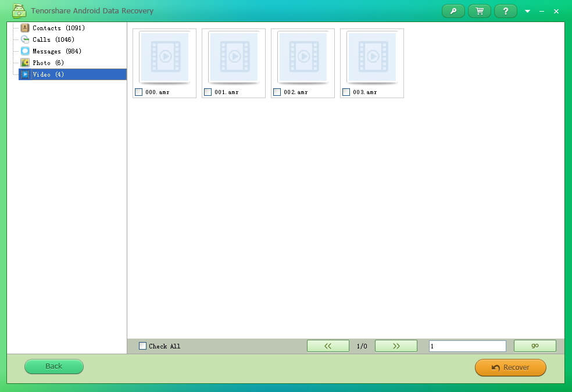Select the Calls icon in the sidebar
The height and width of the screenshot is (392, 572).
point(25,39)
